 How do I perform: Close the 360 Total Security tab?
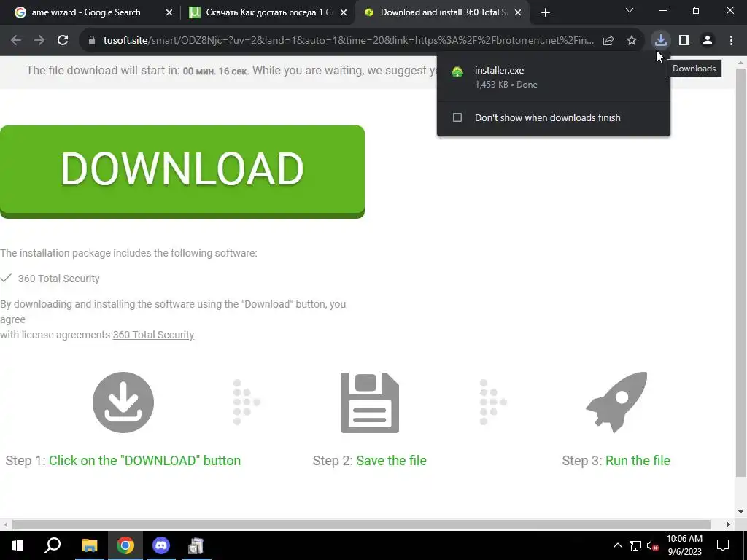pos(518,12)
